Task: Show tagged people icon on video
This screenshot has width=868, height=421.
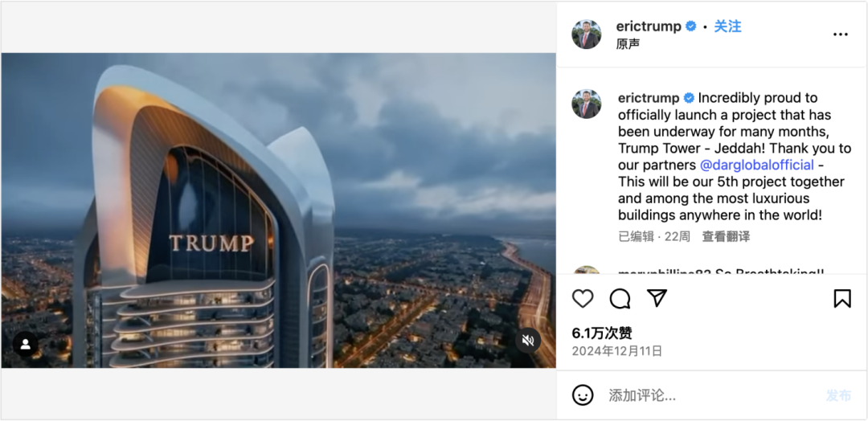Action: pyautogui.click(x=26, y=344)
